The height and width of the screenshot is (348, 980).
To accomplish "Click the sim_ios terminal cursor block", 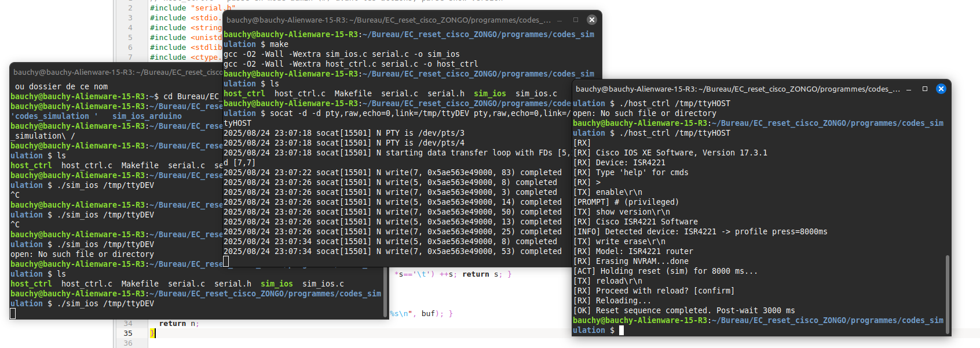I will [x=13, y=314].
